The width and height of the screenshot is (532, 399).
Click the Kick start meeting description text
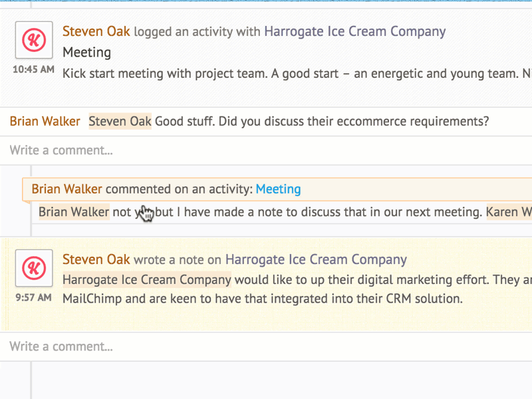pos(297,74)
